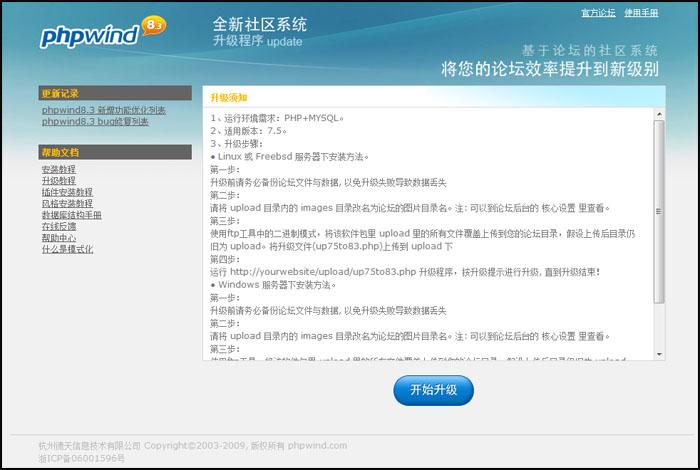This screenshot has width=700, height=470.
Task: Click the 帮助文档 section header
Action: [115, 152]
